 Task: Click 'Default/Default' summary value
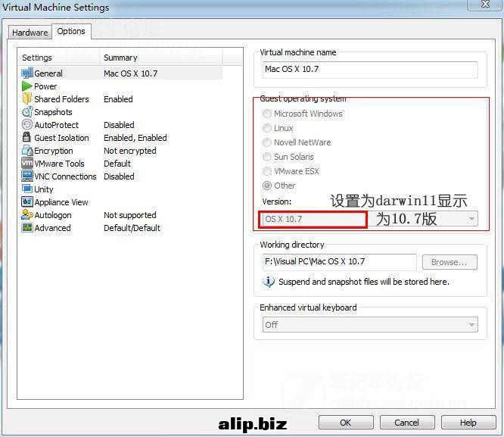click(132, 228)
